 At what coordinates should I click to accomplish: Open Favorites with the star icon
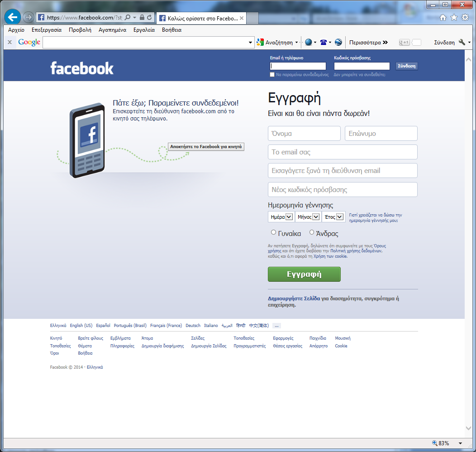pyautogui.click(x=454, y=17)
